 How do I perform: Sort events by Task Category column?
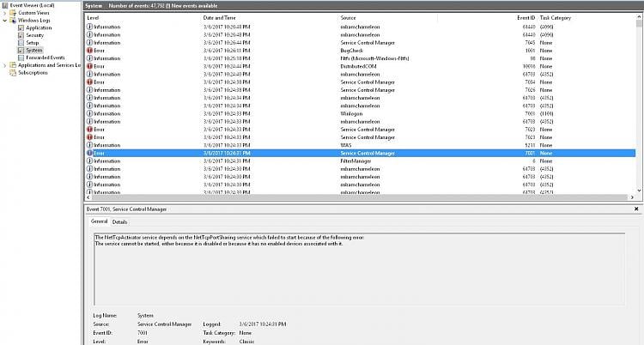pyautogui.click(x=556, y=18)
